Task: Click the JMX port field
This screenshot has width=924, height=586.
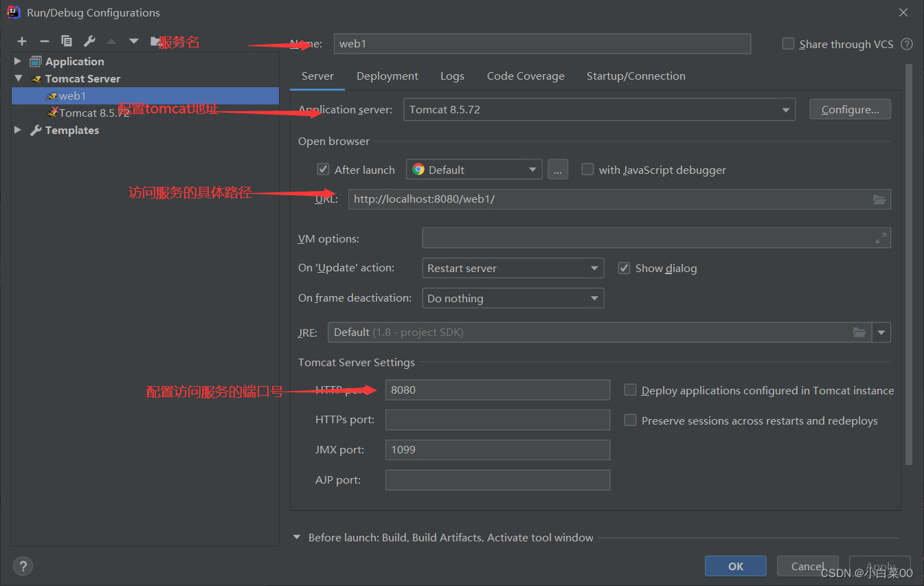Action: (497, 449)
